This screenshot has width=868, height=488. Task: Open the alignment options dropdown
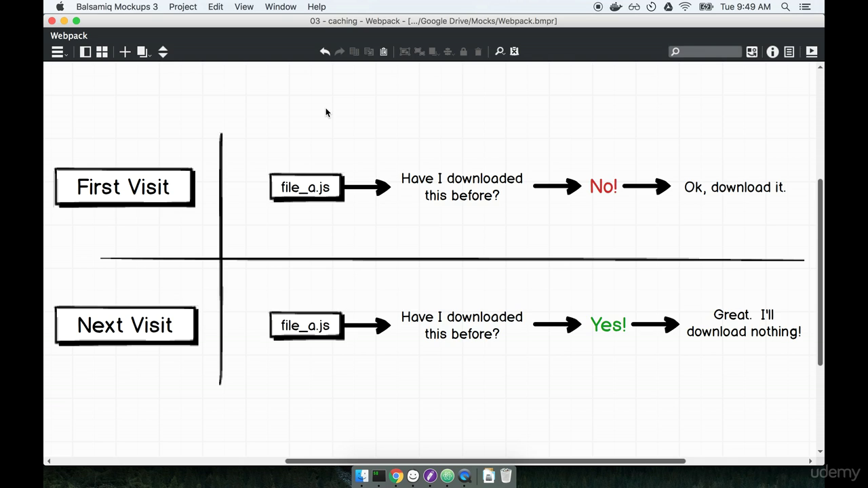448,51
